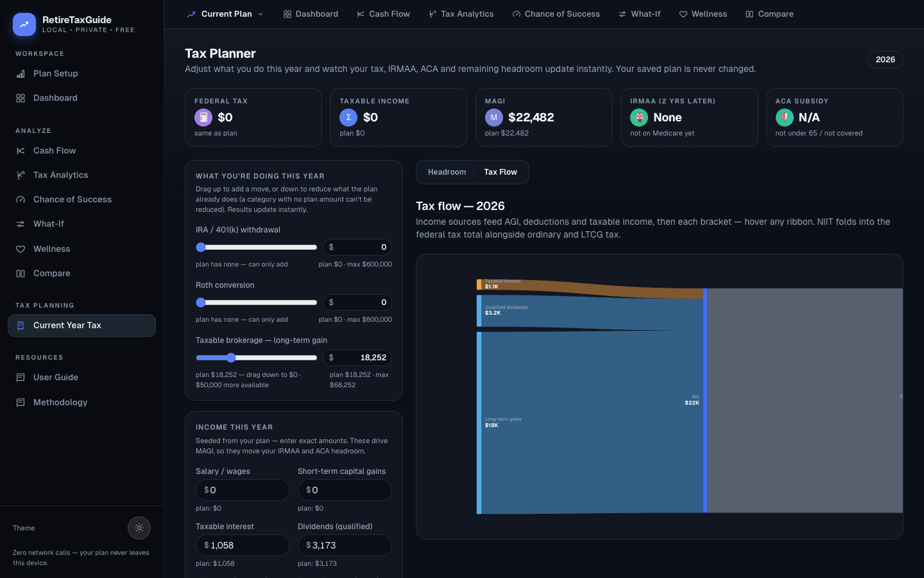Open Compare in the sidebar
The height and width of the screenshot is (578, 924).
[x=81, y=273]
